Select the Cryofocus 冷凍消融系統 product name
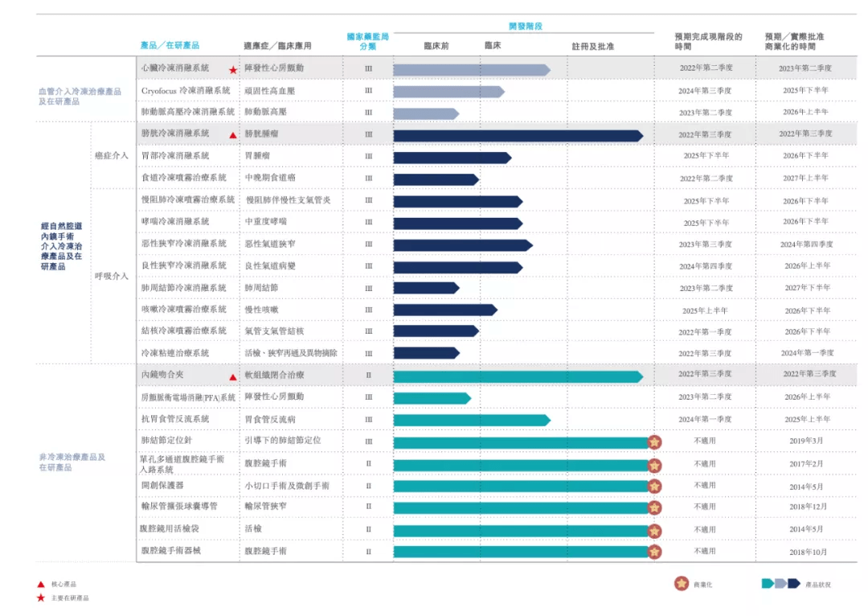 point(186,90)
